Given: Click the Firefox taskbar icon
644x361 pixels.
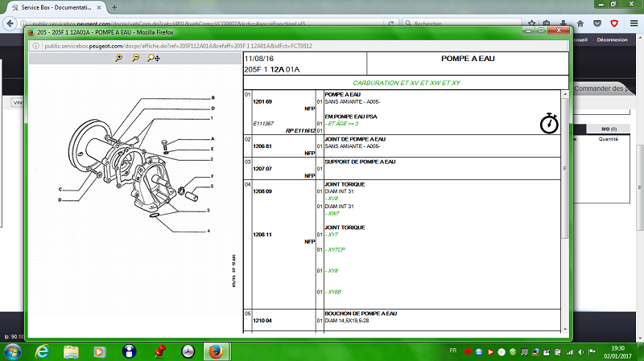Looking at the screenshot, I should [x=216, y=352].
